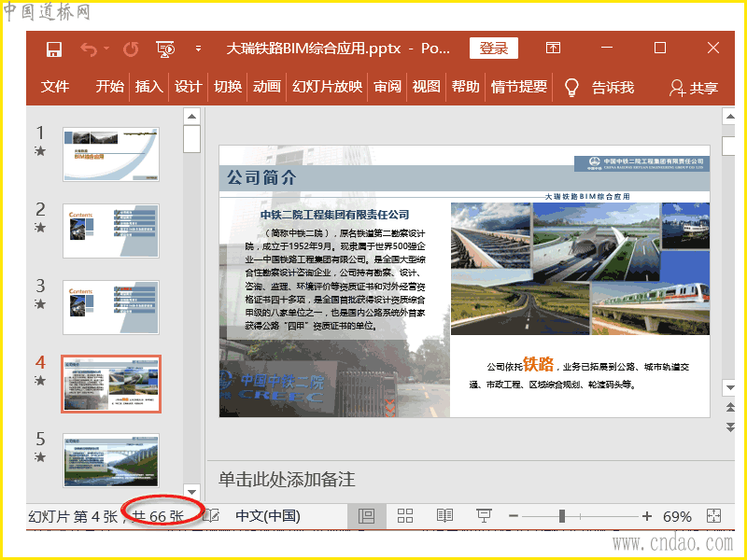Viewport: 747px width, 560px height.
Task: Open the 情节提要 tab
Action: point(519,87)
